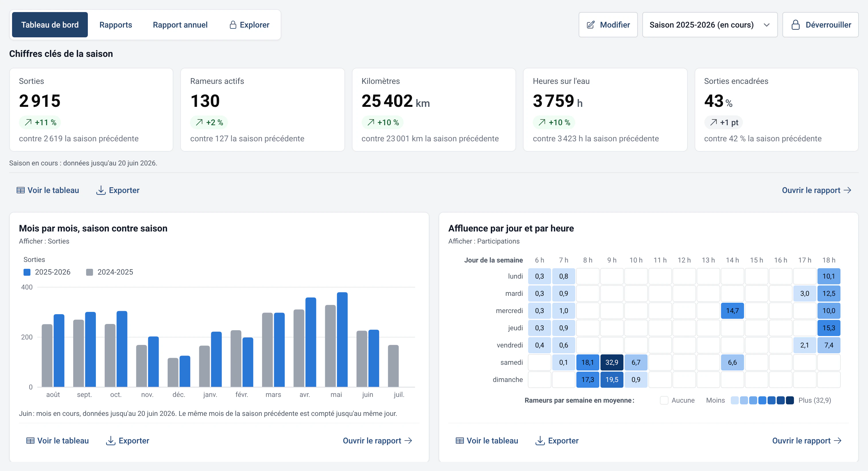868x471 pixels.
Task: Click the Rameurs actifs value 130
Action: pos(205,101)
